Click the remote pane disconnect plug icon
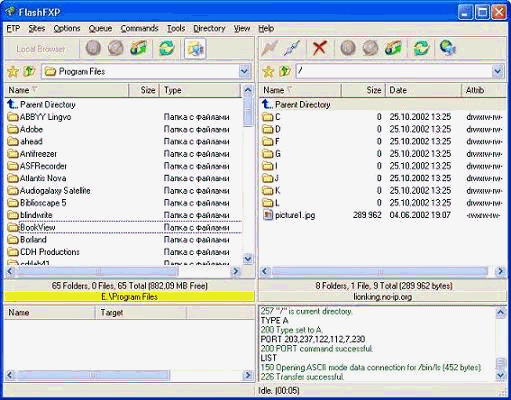The image size is (511, 400). [292, 48]
